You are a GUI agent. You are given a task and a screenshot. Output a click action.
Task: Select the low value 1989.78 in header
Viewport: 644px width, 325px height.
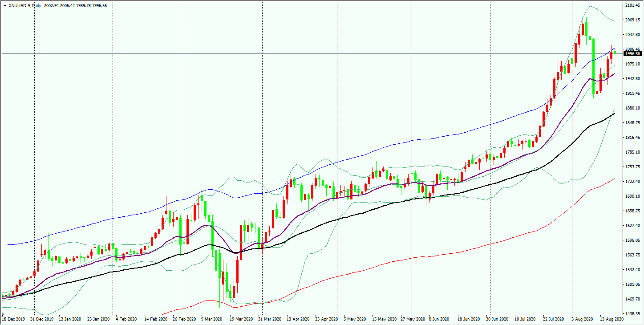point(85,6)
